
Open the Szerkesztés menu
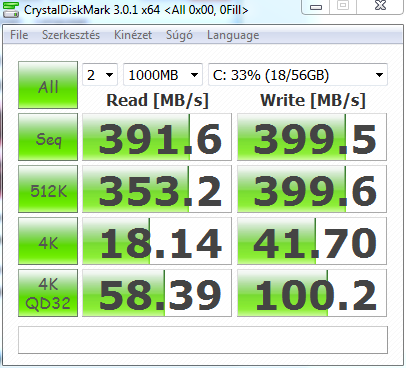[x=71, y=35]
